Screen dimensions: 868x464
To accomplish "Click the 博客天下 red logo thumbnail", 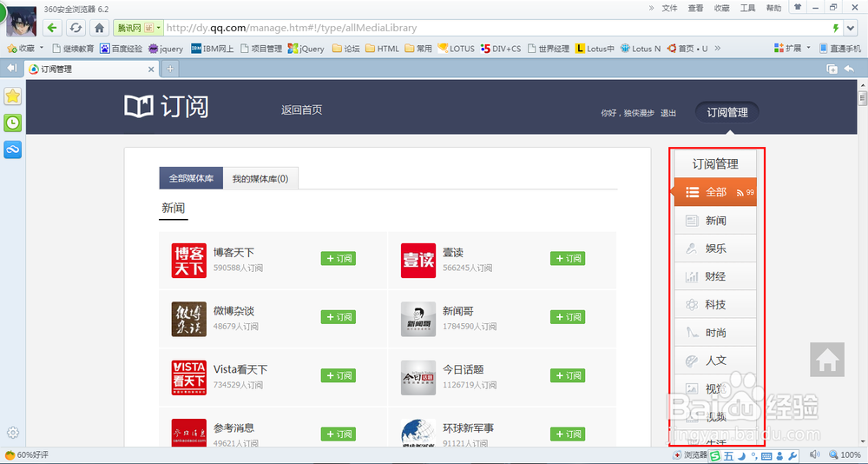I will pos(189,261).
